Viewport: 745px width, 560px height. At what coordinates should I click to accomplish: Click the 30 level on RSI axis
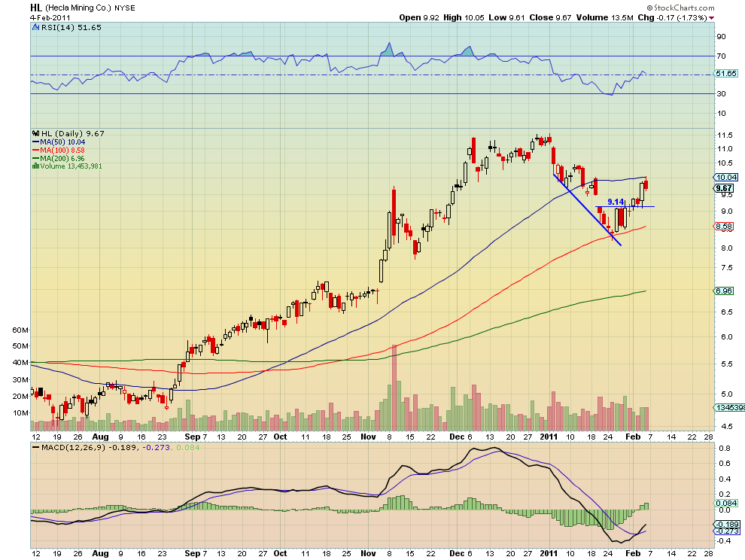[721, 93]
